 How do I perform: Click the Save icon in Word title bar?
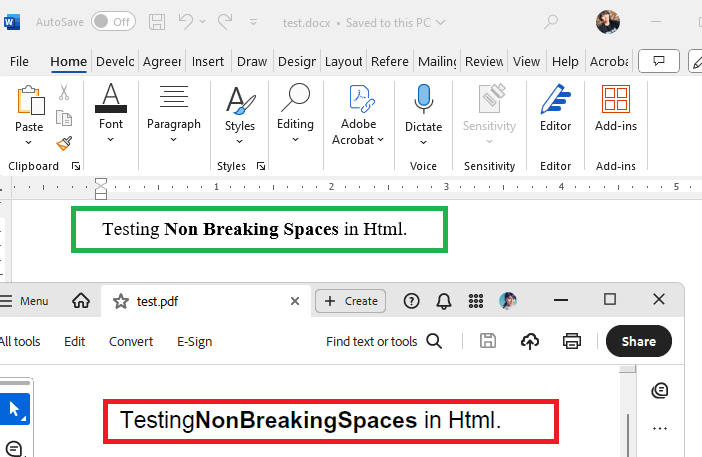point(157,21)
